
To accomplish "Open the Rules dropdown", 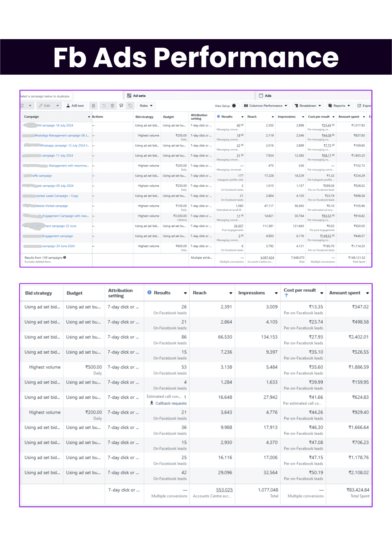I will coord(146,106).
